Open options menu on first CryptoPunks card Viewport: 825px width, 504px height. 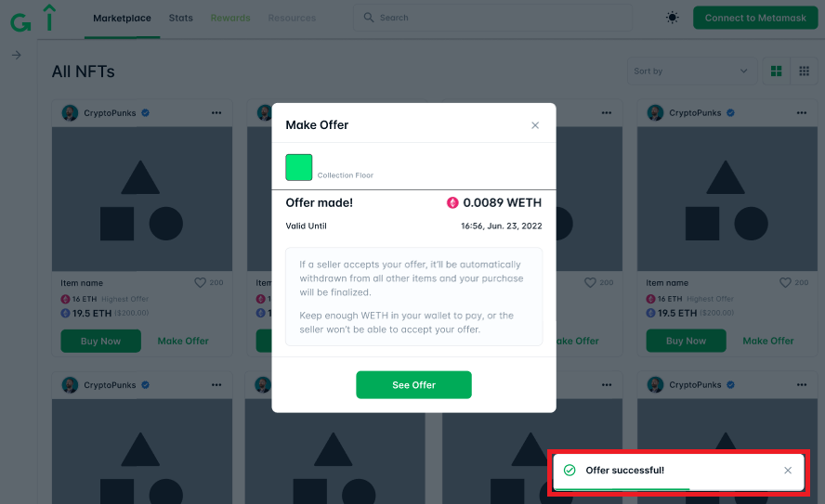coord(216,113)
